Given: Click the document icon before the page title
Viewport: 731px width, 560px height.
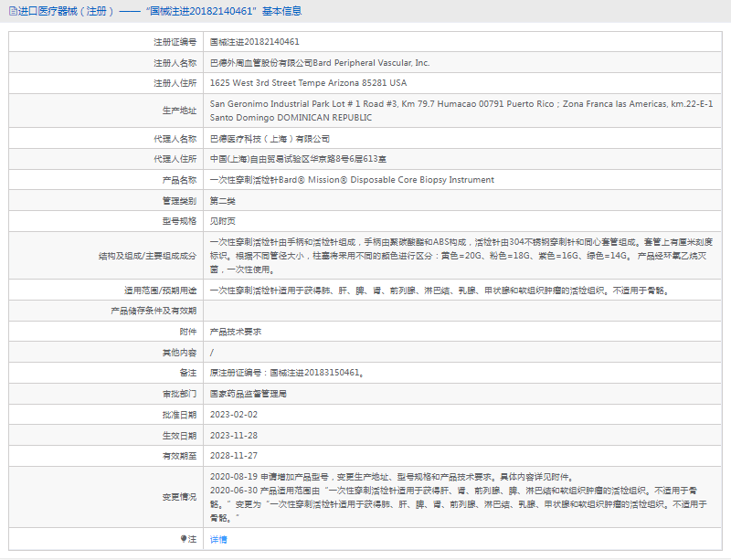Looking at the screenshot, I should click(10, 11).
